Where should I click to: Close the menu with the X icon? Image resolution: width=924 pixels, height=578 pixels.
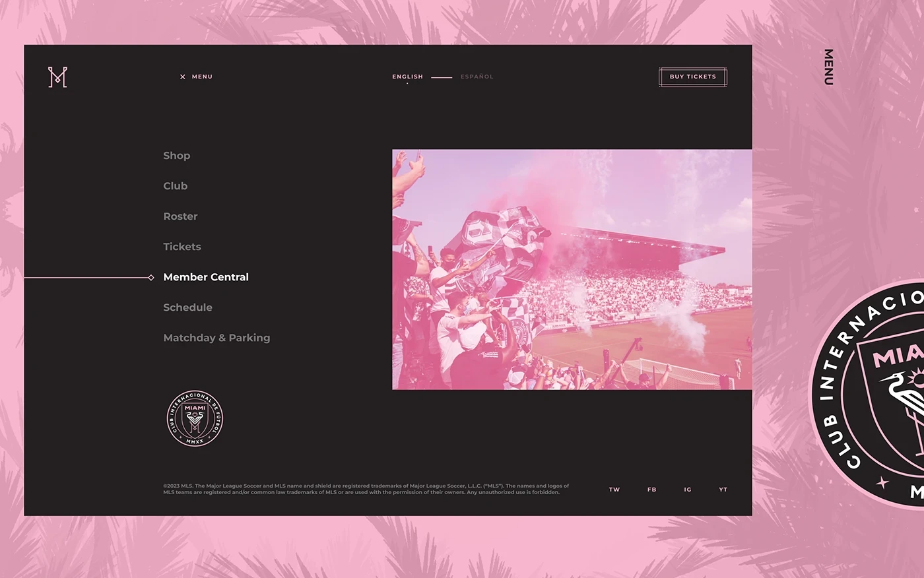tap(183, 77)
